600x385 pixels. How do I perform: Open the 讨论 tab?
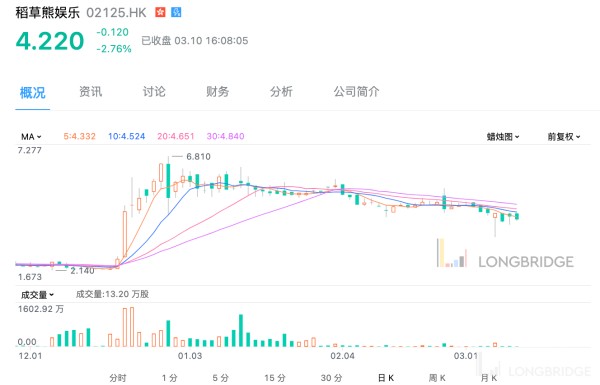tap(154, 92)
